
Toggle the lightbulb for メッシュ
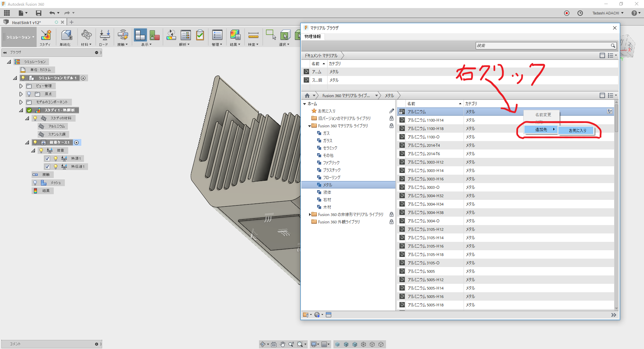click(35, 183)
